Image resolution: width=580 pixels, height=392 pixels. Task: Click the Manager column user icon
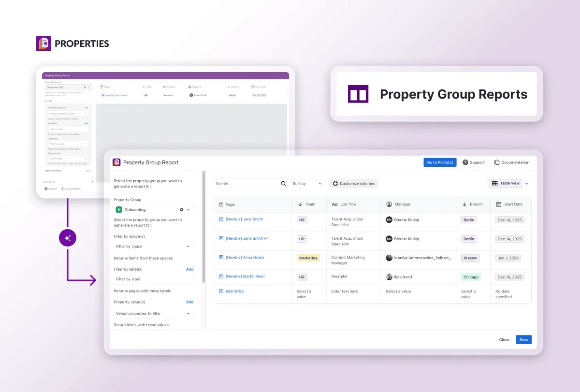pyautogui.click(x=389, y=204)
